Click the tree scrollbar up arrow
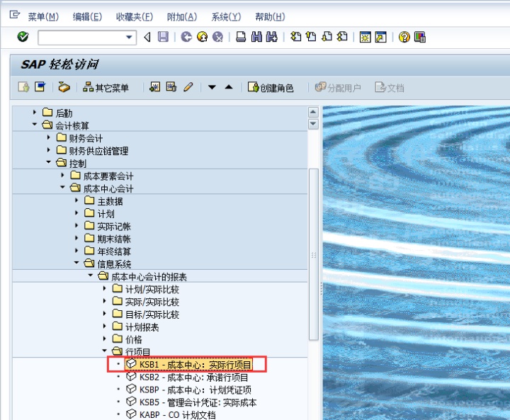Image resolution: width=510 pixels, height=420 pixels. (313, 112)
